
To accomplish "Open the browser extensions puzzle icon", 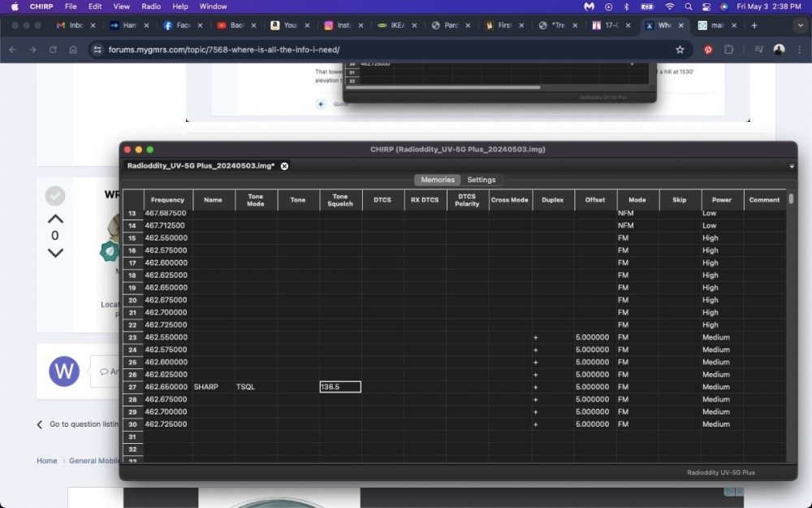I will [x=728, y=50].
